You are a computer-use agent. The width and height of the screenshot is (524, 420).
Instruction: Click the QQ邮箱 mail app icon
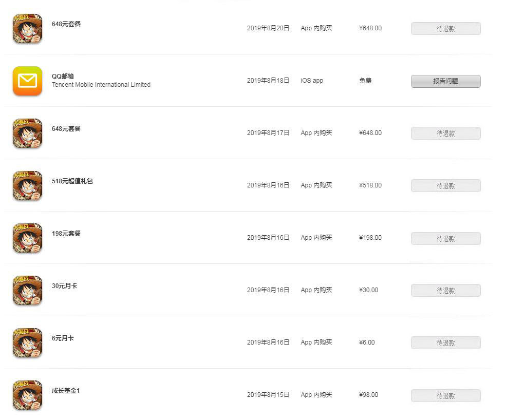tap(27, 81)
